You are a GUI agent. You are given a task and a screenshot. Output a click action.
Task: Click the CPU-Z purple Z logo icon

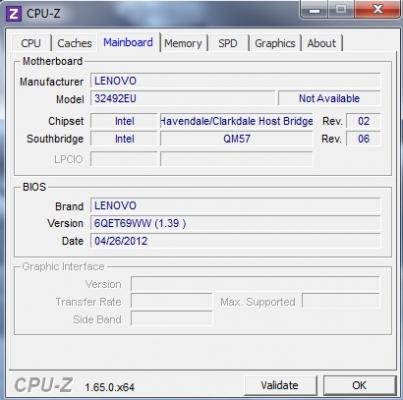14,14
